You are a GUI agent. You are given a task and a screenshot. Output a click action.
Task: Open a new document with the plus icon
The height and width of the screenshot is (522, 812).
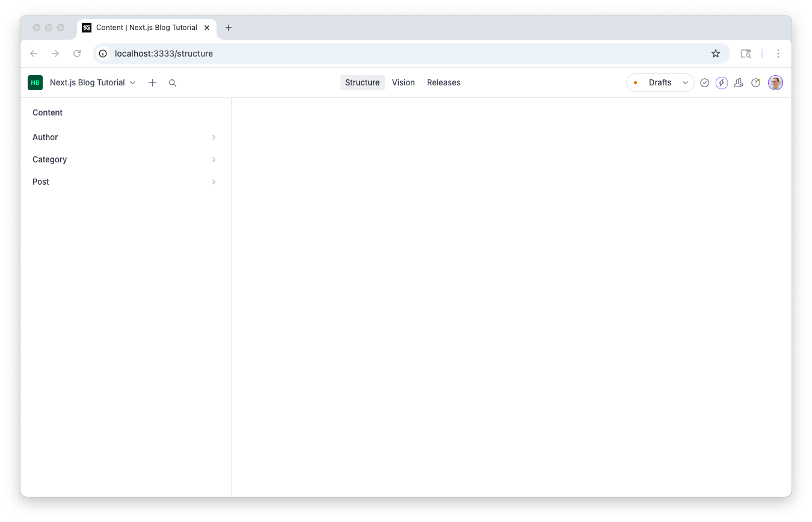[152, 82]
